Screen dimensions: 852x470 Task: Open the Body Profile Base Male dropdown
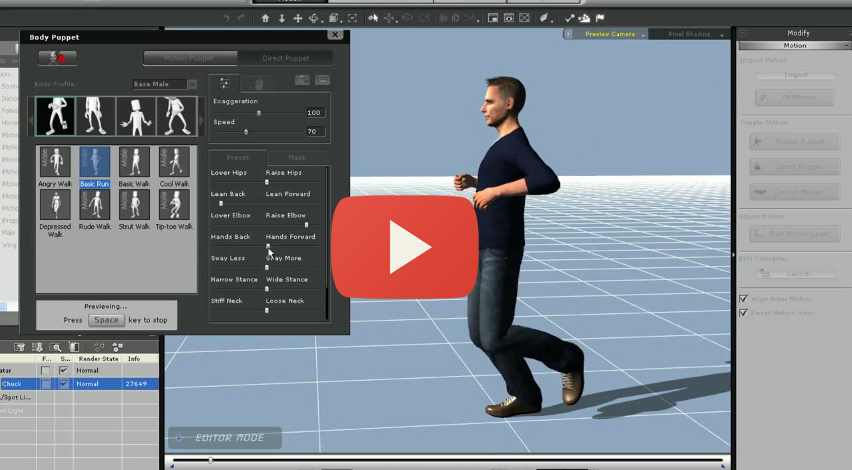(165, 84)
